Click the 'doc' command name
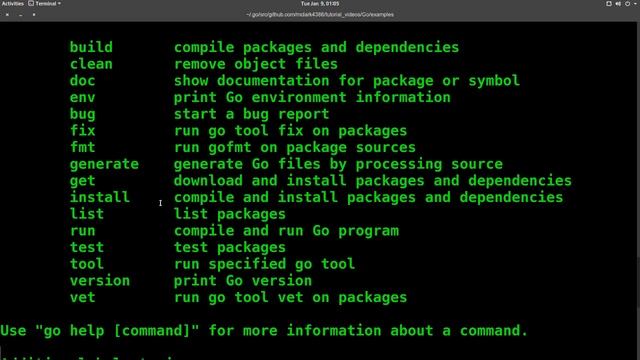The height and width of the screenshot is (360, 640). 82,81
